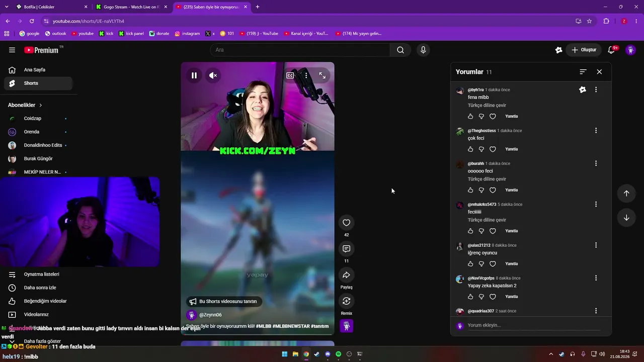Open Spotify from the taskbar
This screenshot has width=644, height=362.
(x=338, y=354)
